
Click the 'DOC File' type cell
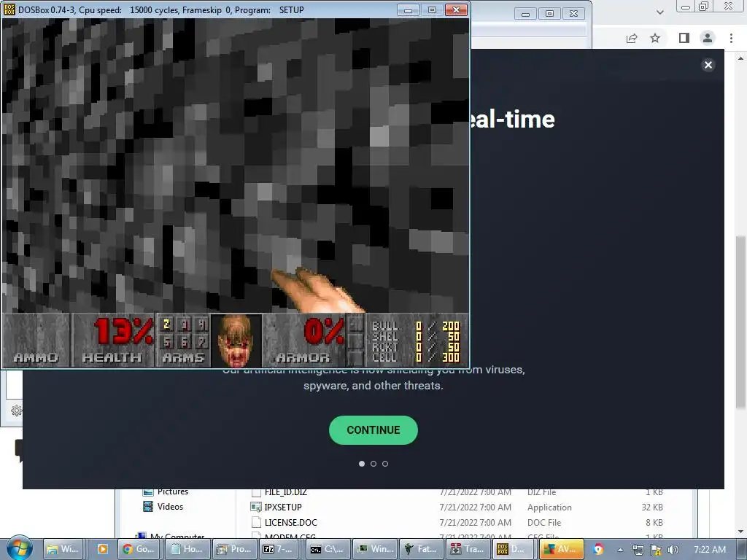[544, 522]
